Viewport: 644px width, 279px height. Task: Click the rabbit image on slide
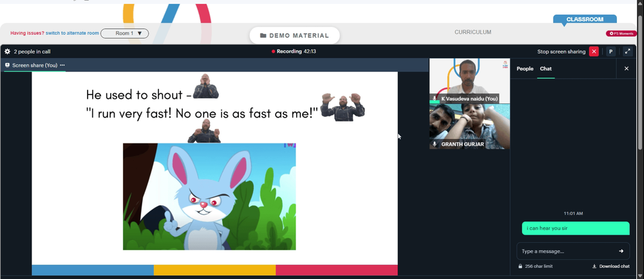click(x=209, y=196)
